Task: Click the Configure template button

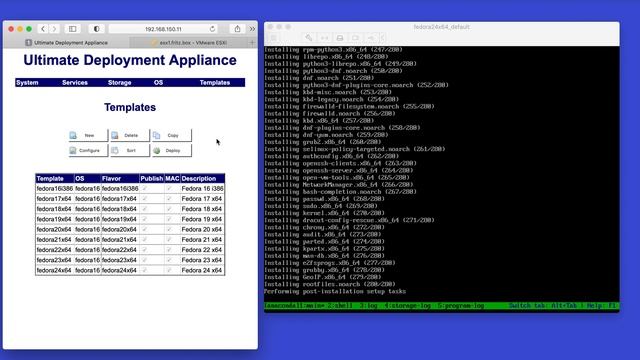Action: tap(88, 150)
